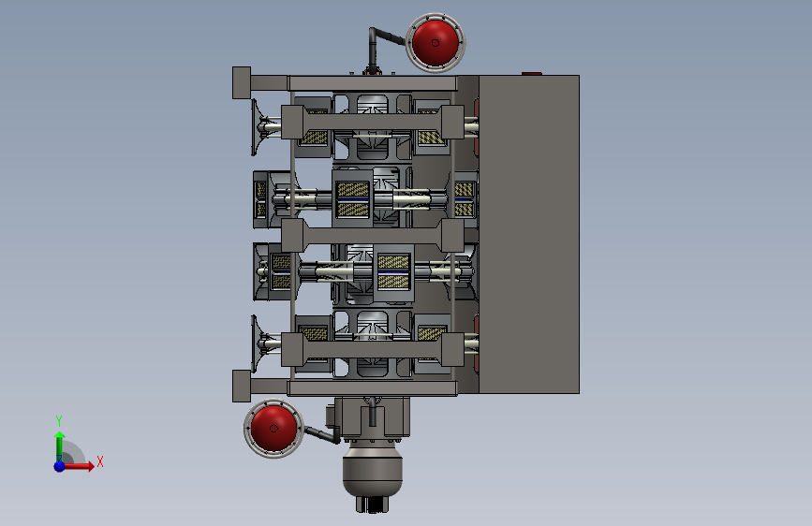Select the square frame block at bottom-left corner

click(242, 387)
